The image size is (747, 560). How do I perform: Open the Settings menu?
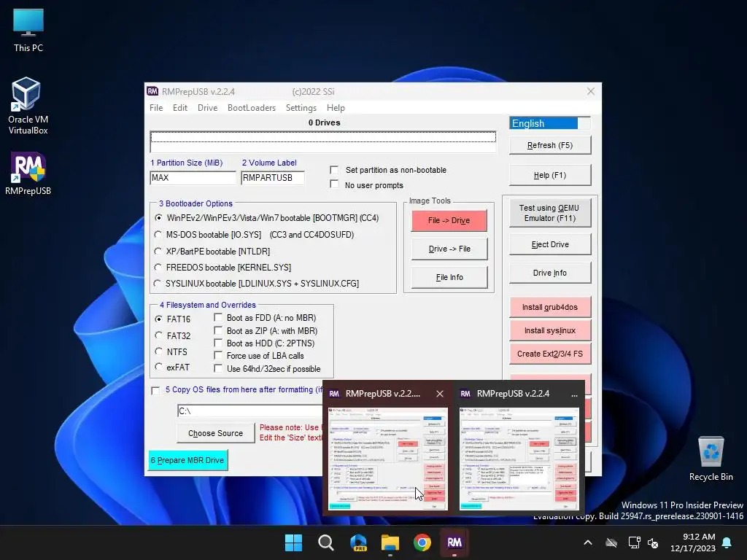coord(301,108)
